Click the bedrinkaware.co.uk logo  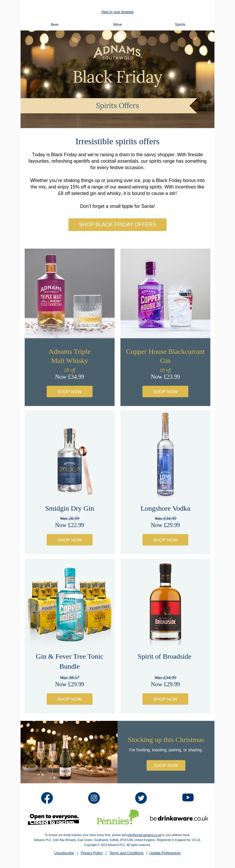[x=179, y=818]
